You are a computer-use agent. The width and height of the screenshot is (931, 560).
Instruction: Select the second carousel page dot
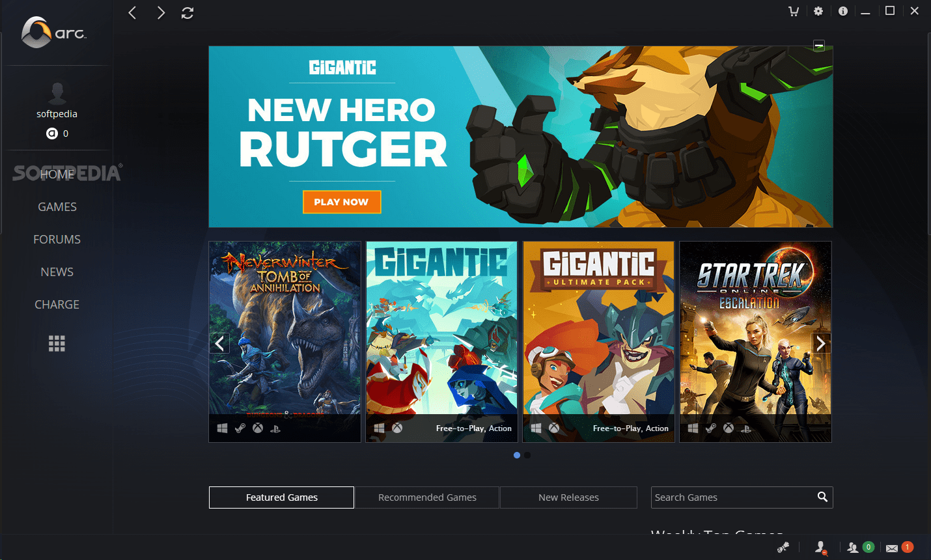527,455
